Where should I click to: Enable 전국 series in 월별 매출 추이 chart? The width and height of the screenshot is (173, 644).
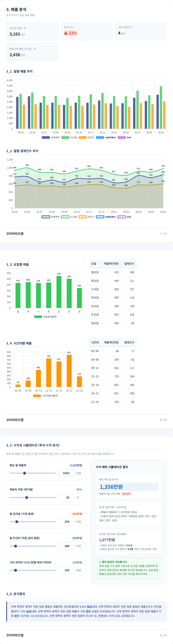coord(124,137)
